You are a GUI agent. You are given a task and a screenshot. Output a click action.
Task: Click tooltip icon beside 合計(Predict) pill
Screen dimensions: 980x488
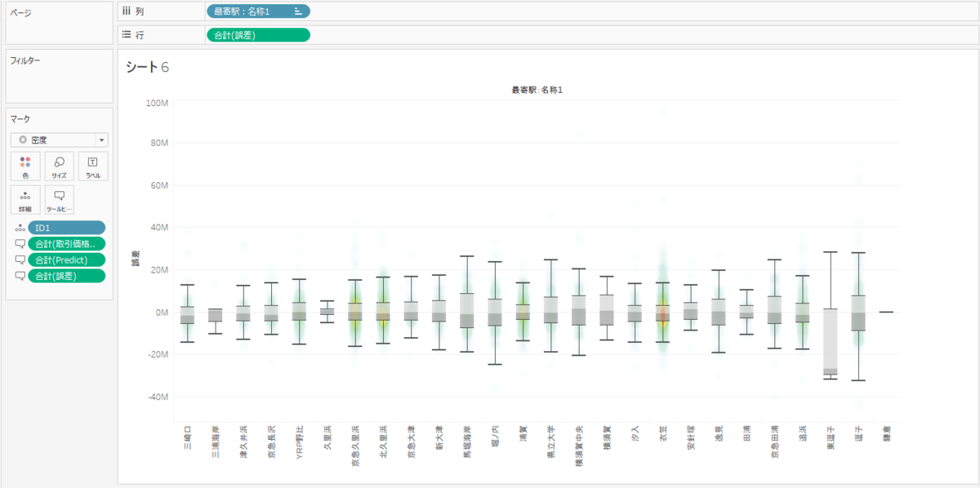pyautogui.click(x=20, y=260)
